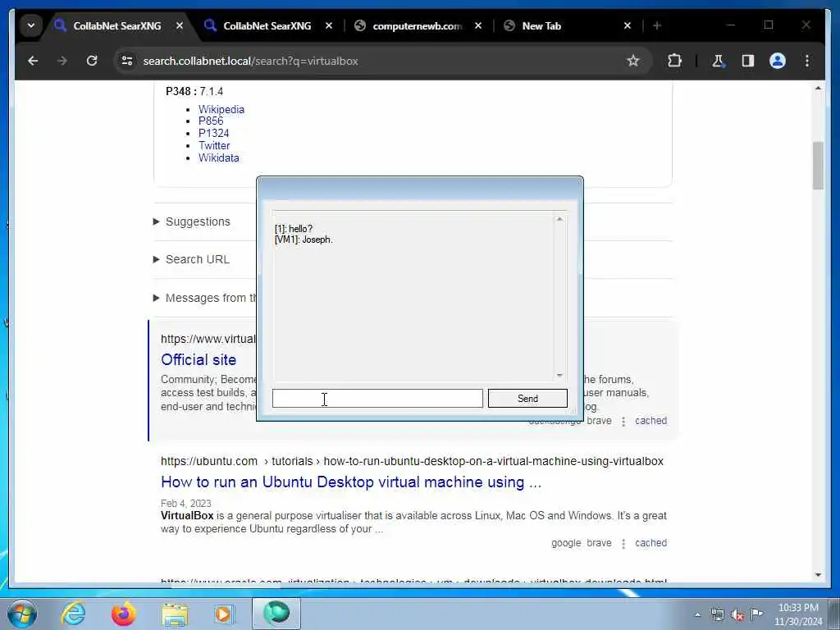The width and height of the screenshot is (840, 630).
Task: Click the '[VM1]: Joseph.' chat line
Action: coord(304,240)
